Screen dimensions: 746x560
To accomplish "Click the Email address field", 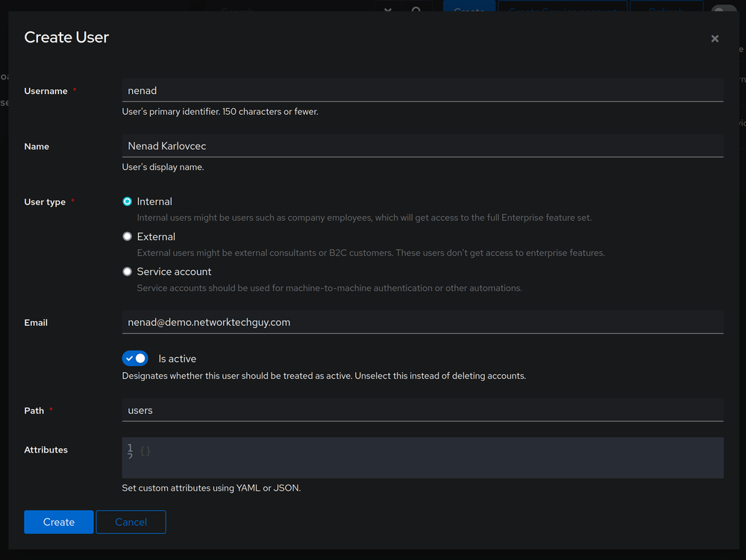I will (x=422, y=322).
